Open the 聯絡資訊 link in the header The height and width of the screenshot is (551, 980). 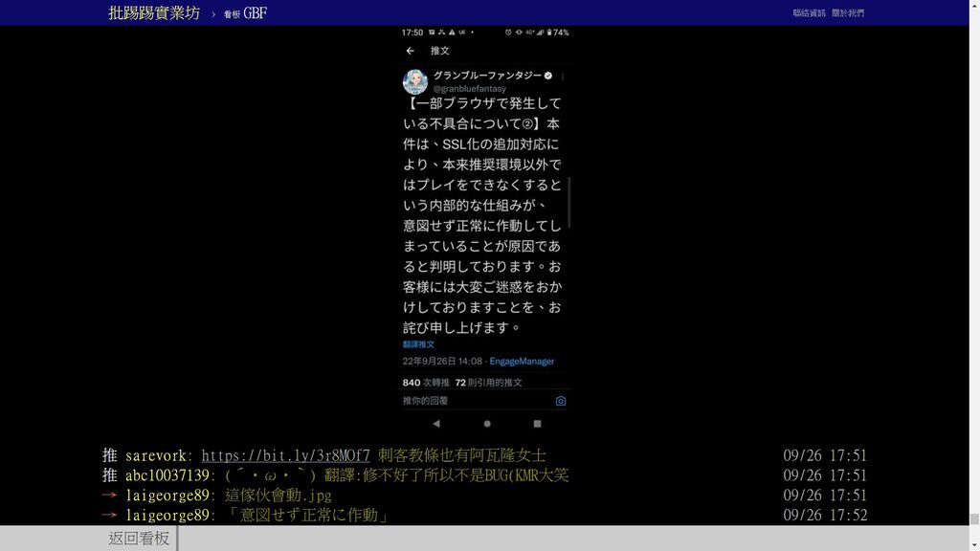point(809,13)
